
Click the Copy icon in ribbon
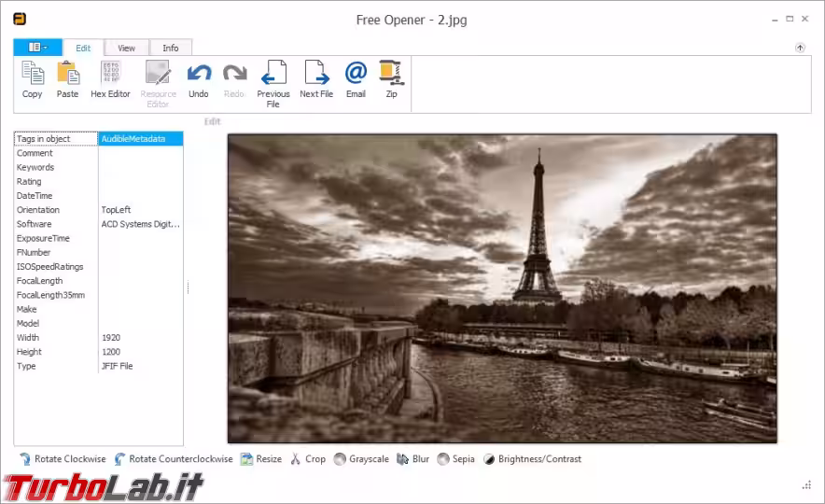33,75
